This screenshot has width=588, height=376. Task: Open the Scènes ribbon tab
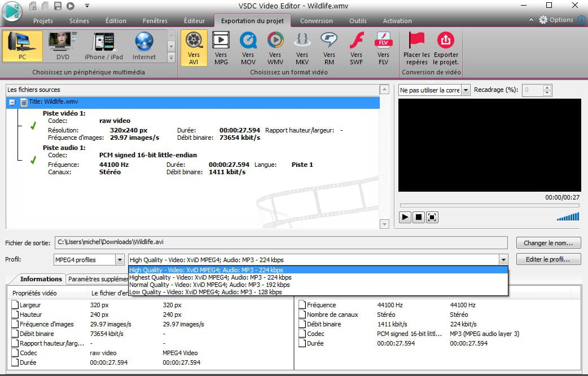(79, 21)
